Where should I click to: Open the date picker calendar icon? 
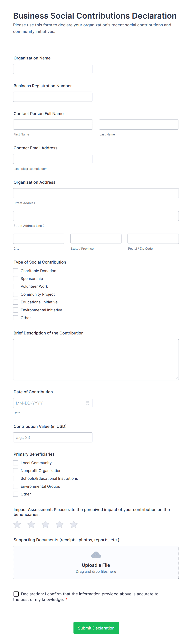[x=87, y=403]
